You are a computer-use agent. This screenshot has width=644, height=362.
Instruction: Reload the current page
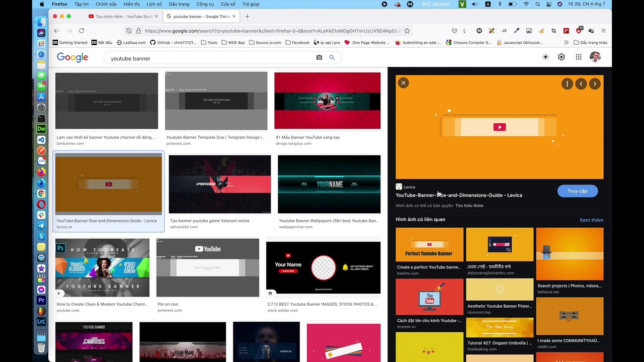[82, 31]
